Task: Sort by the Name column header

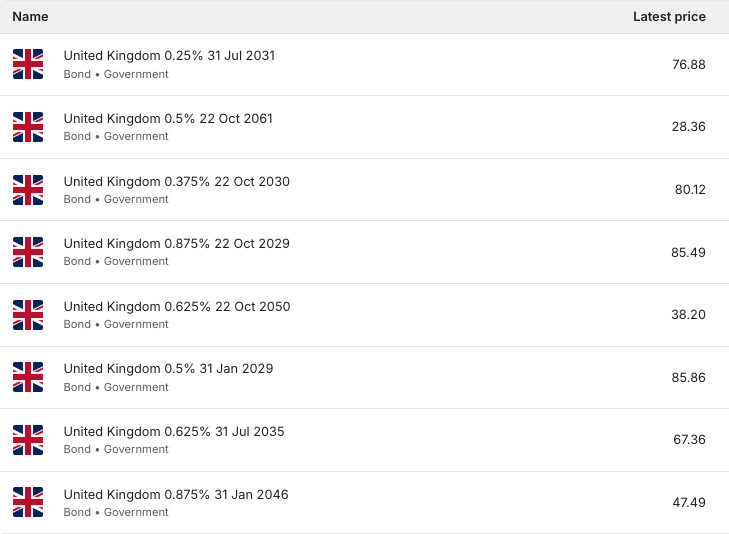Action: [30, 17]
